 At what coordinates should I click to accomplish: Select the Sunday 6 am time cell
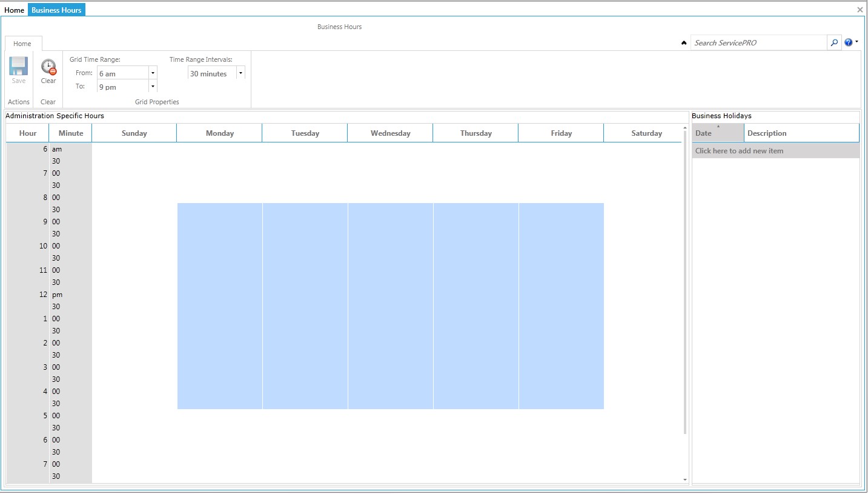coord(134,149)
